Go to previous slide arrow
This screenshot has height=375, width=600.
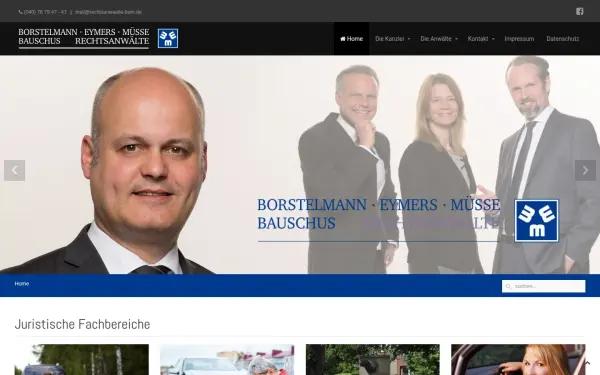[15, 170]
